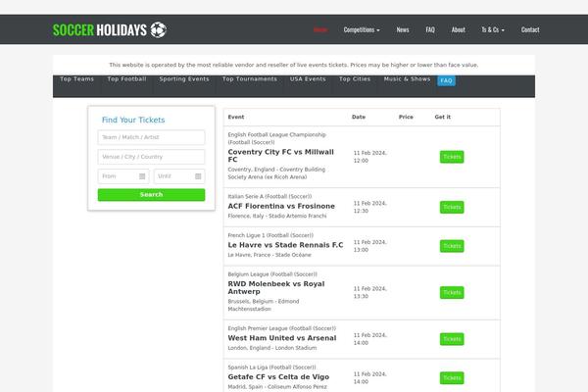The image size is (588, 392).
Task: Get tickets for Coventry City vs Millwall
Action: [x=452, y=157]
